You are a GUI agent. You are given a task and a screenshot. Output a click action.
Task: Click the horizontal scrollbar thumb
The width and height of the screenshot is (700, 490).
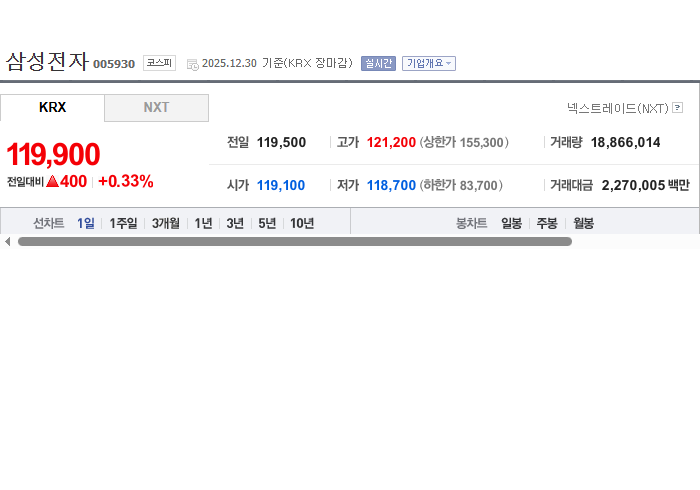pos(295,241)
